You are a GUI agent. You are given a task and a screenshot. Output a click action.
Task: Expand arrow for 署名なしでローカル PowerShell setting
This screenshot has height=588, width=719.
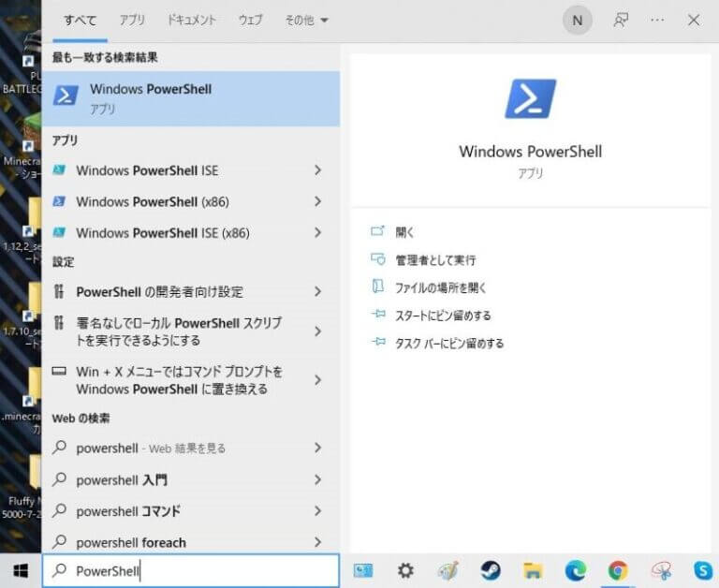pyautogui.click(x=317, y=331)
